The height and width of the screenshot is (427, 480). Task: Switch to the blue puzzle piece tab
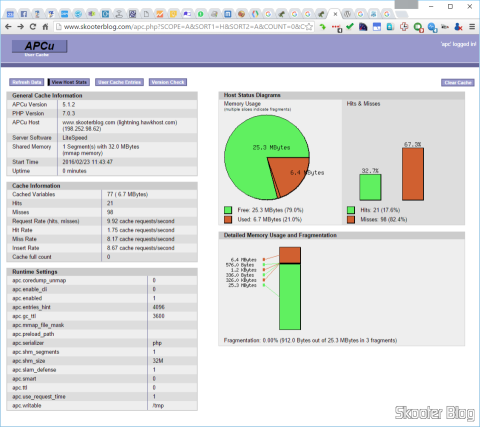point(373,14)
